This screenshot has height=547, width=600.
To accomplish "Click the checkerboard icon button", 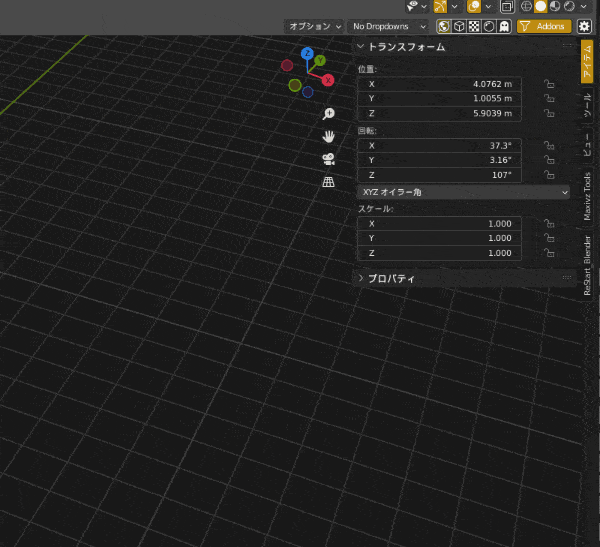I will pos(474,26).
